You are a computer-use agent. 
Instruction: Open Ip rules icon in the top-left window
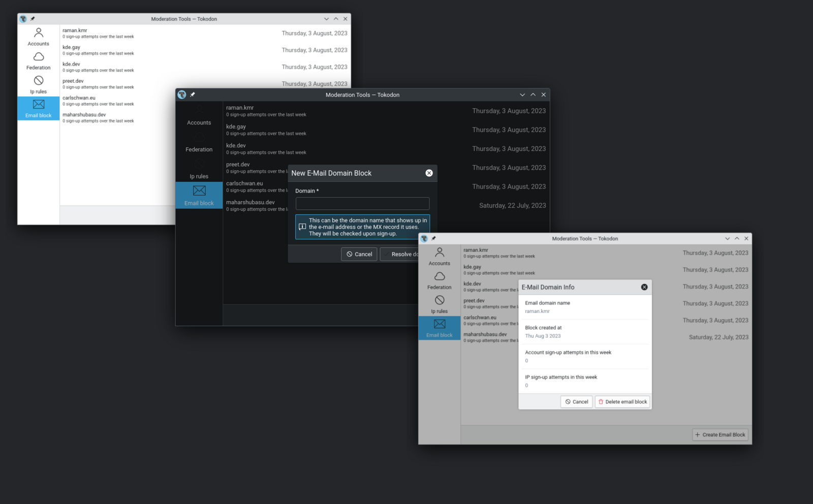(x=39, y=81)
